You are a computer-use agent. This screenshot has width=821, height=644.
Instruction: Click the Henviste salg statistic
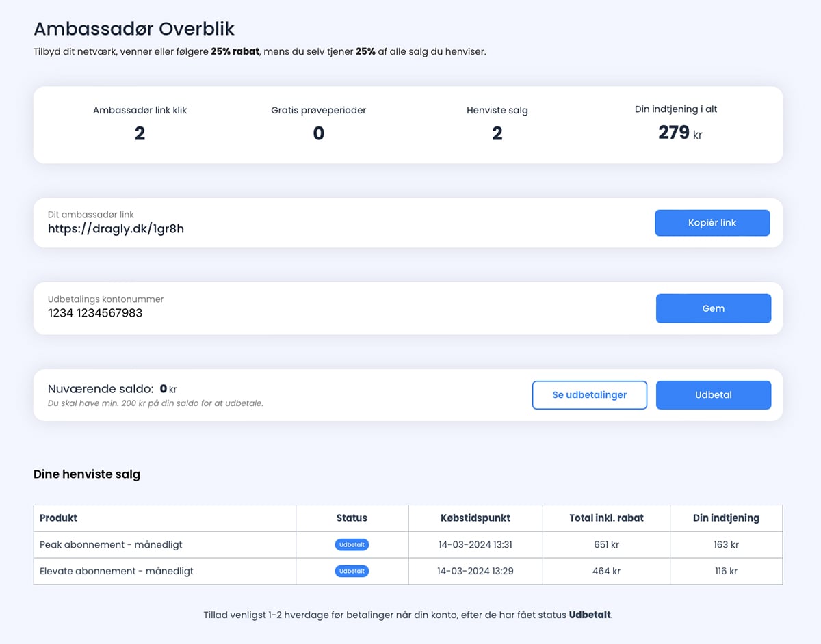click(x=497, y=124)
